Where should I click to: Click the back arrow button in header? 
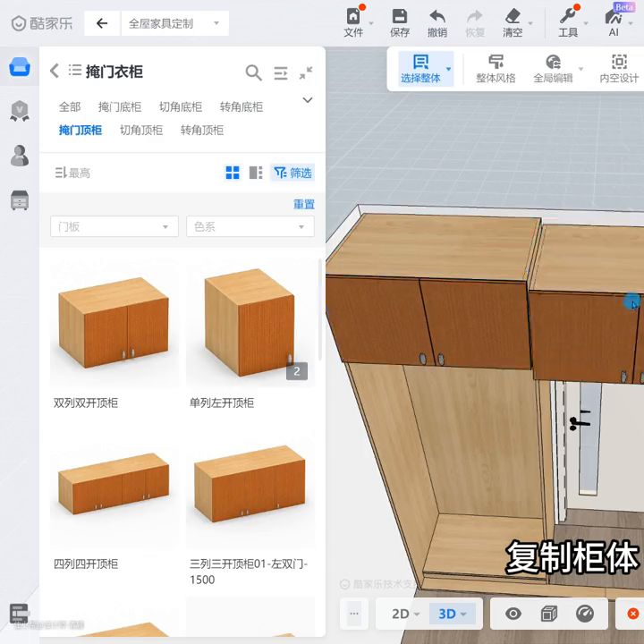[102, 23]
